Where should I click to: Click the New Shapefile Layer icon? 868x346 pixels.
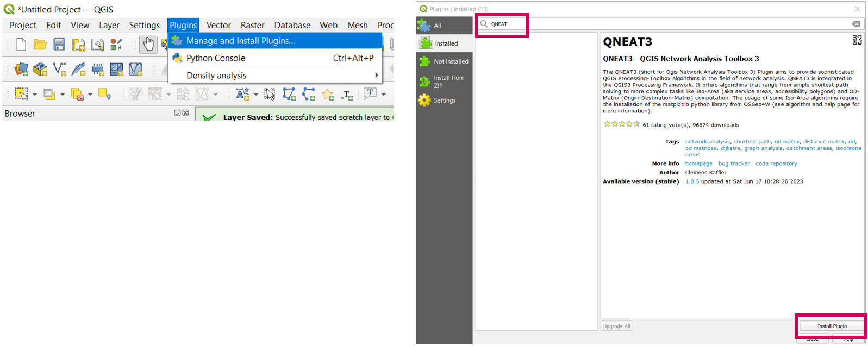[59, 69]
